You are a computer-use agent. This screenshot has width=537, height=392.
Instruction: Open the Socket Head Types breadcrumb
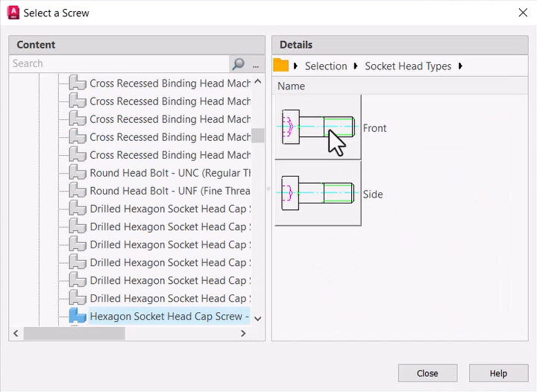pos(408,66)
